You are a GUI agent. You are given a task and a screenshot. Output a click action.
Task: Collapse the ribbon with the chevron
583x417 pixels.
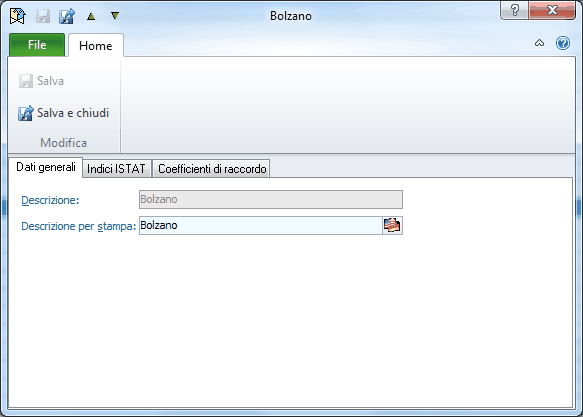pyautogui.click(x=539, y=43)
